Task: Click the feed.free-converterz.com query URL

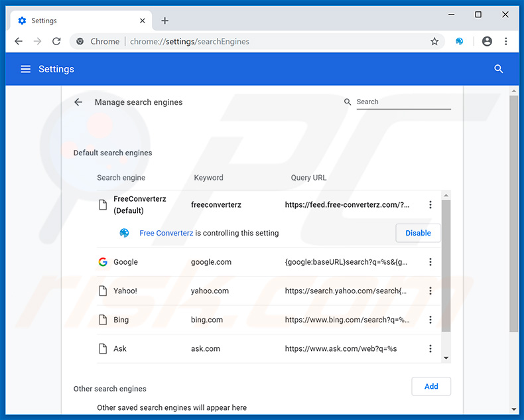Action: [x=347, y=204]
